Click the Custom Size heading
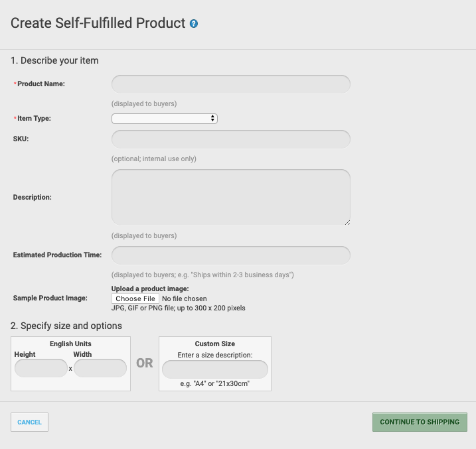476x449 pixels. click(215, 344)
